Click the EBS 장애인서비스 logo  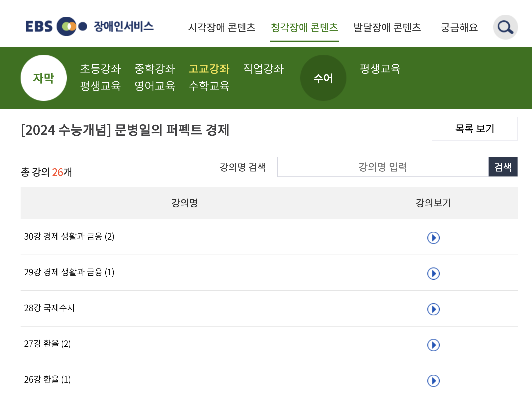(x=89, y=27)
